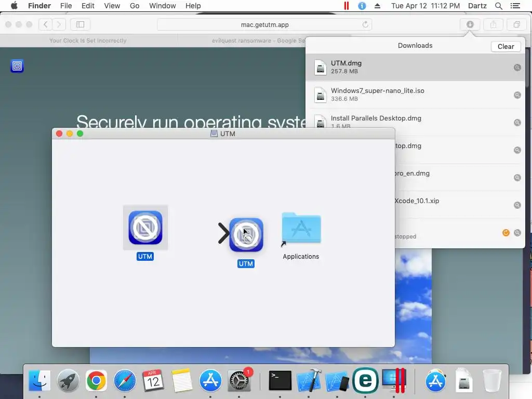
Task: Open the disk image stack in Dock
Action: pos(464,381)
